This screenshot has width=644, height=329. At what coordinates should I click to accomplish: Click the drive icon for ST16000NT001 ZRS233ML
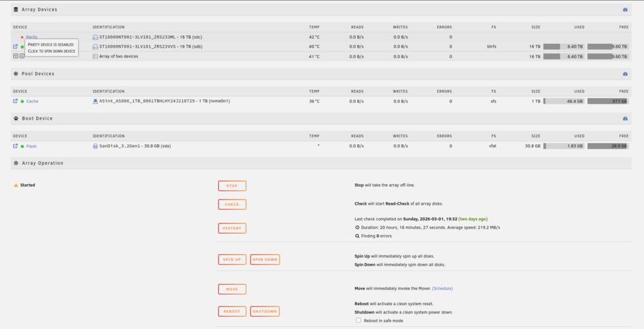coord(95,37)
